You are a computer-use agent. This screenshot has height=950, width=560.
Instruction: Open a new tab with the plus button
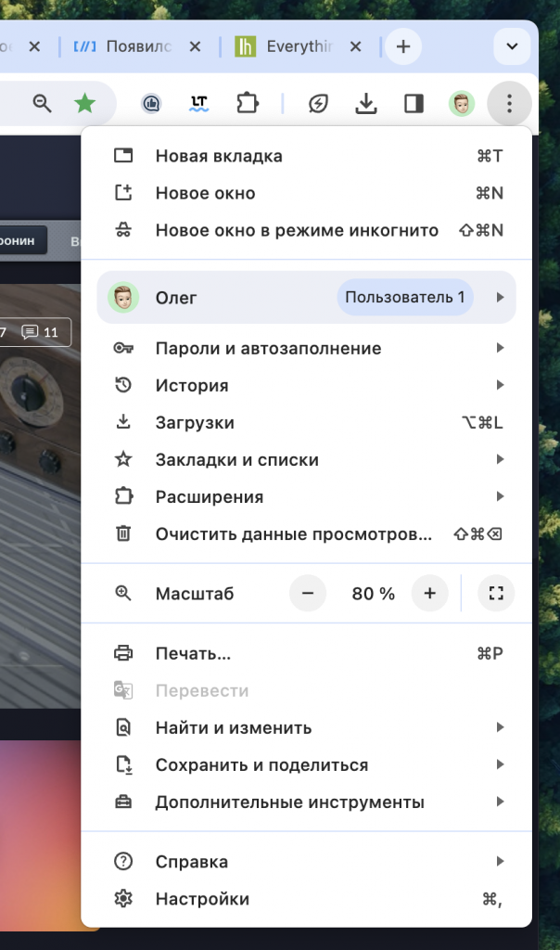pos(403,46)
